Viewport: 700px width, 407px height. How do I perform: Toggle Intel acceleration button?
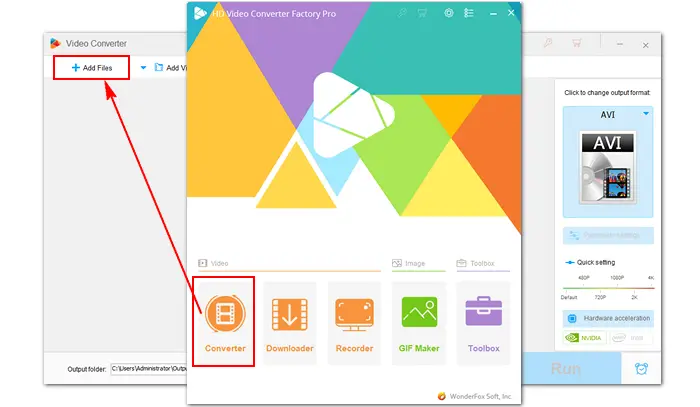pyautogui.click(x=630, y=338)
